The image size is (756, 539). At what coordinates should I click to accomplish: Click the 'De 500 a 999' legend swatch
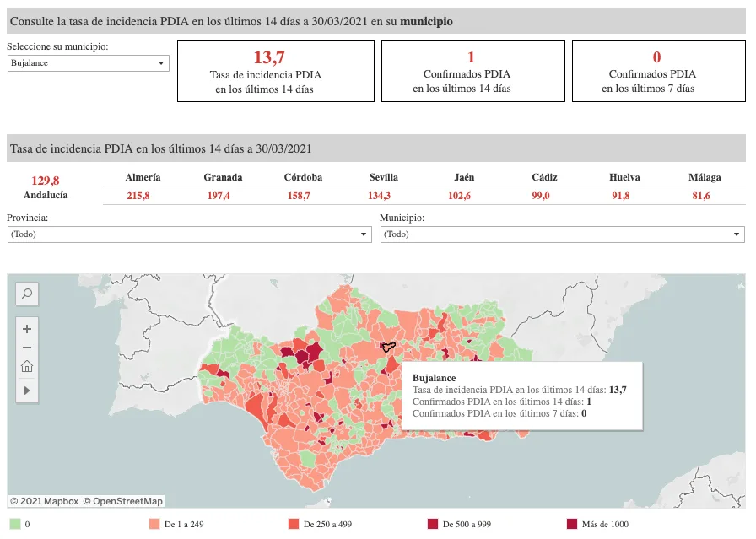click(x=433, y=524)
